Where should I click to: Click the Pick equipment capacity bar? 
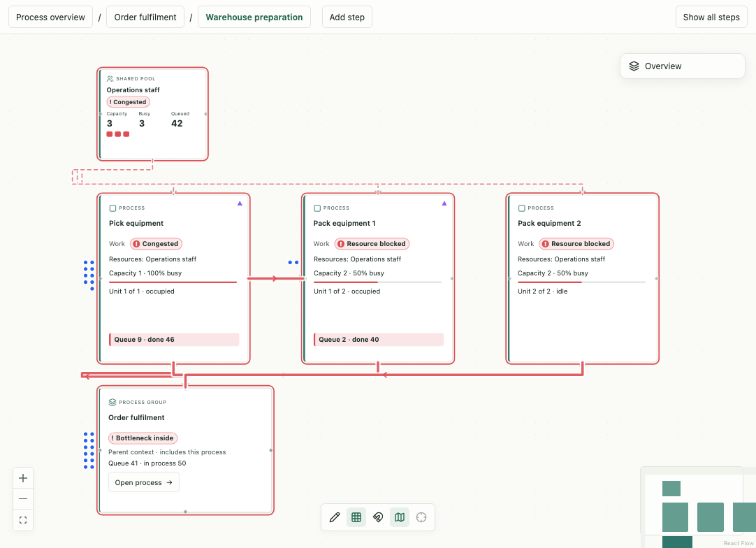(x=173, y=282)
